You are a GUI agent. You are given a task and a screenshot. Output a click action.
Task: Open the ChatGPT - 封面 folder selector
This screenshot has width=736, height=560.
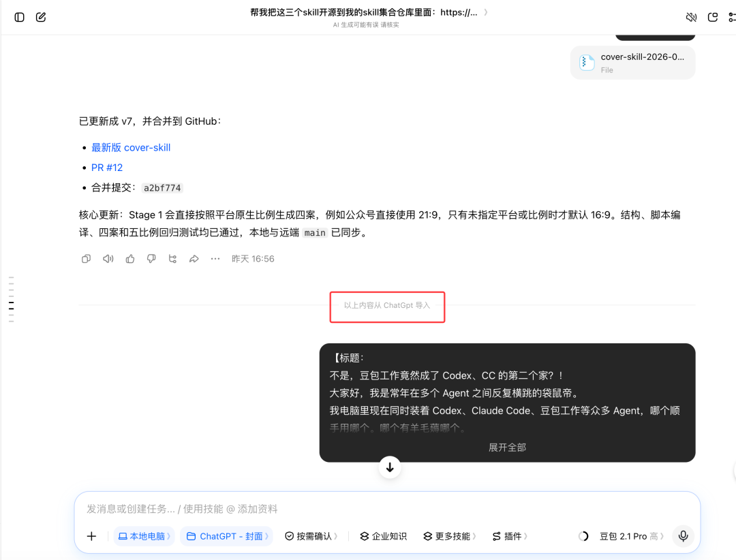click(x=227, y=536)
